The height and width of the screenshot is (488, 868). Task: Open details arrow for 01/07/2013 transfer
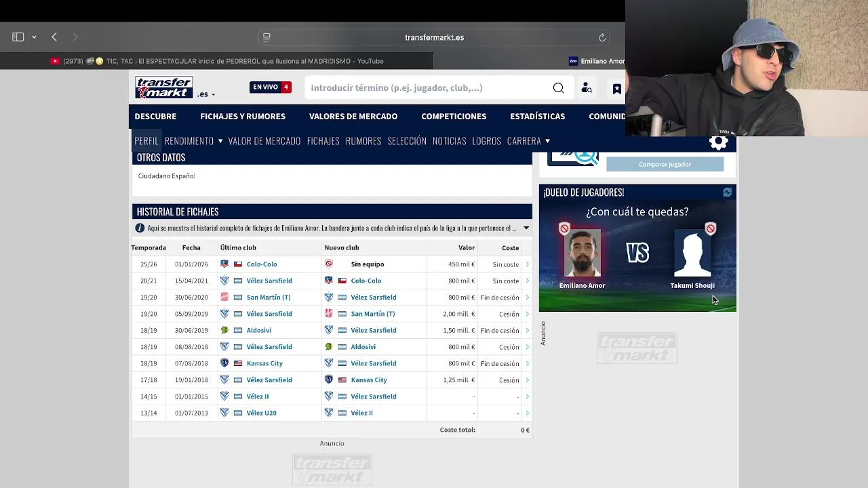527,413
